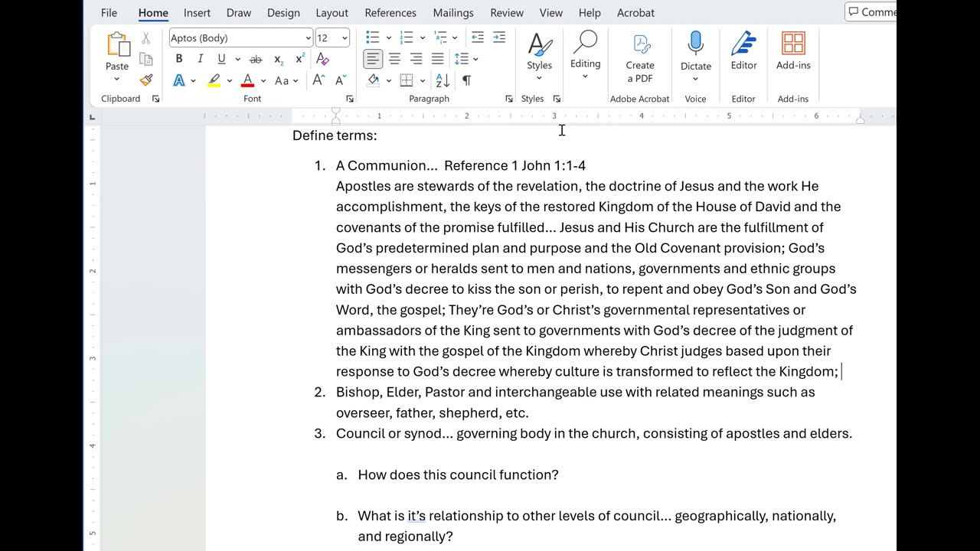Switch to the Insert tab
This screenshot has width=980, height=551.
[x=197, y=12]
